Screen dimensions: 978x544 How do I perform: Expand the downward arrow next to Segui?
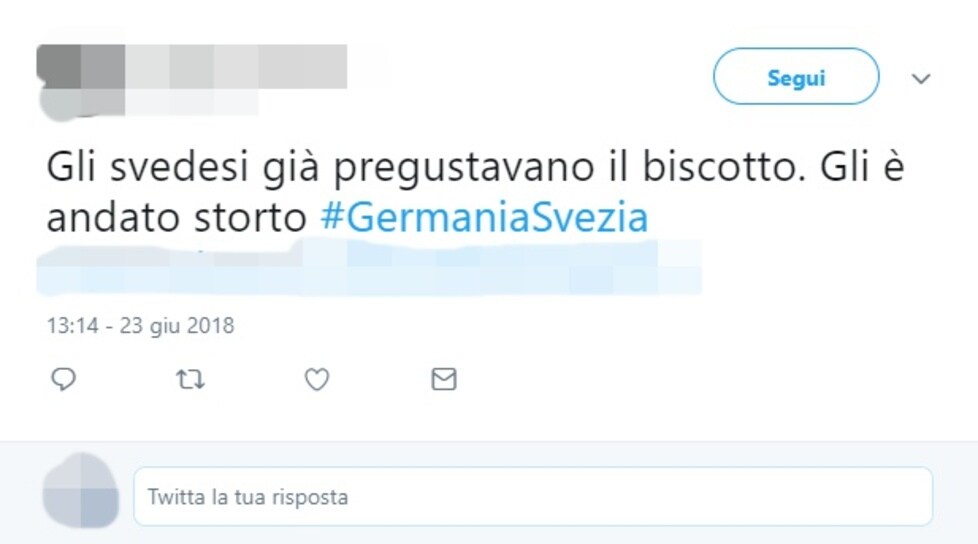click(921, 78)
